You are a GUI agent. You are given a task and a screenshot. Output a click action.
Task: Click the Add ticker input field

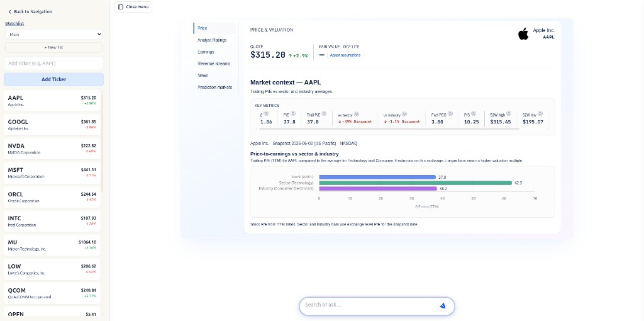[x=54, y=64]
